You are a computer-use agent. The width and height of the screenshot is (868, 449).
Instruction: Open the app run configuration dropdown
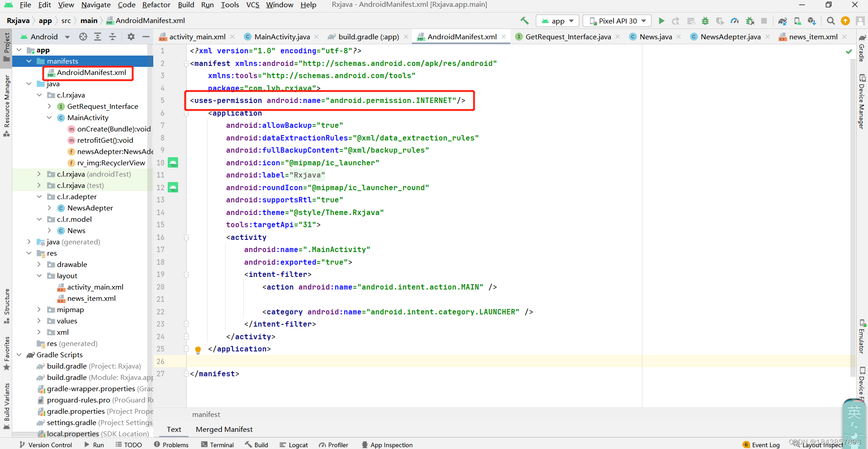pyautogui.click(x=557, y=21)
